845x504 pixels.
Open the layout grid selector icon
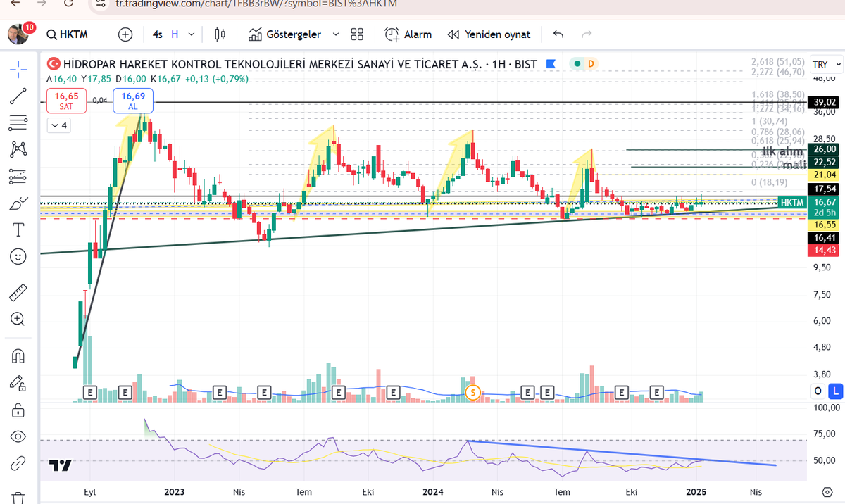(357, 34)
